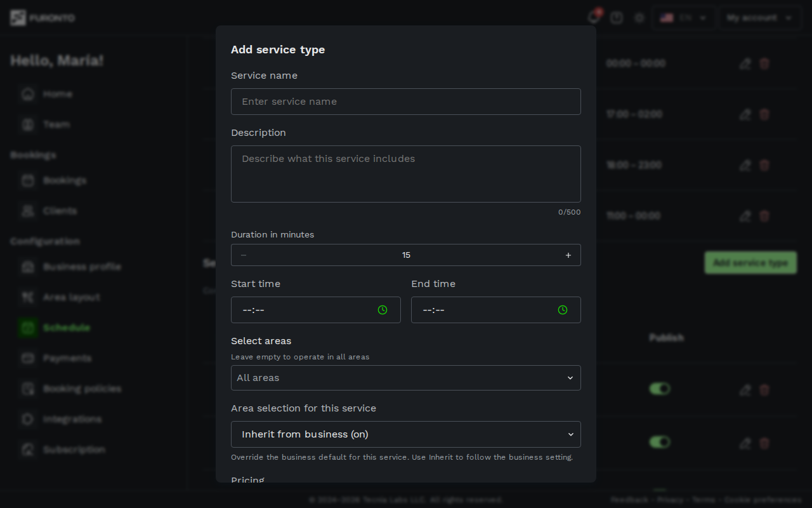Open the clock picker for End time
The width and height of the screenshot is (812, 508).
(563, 310)
